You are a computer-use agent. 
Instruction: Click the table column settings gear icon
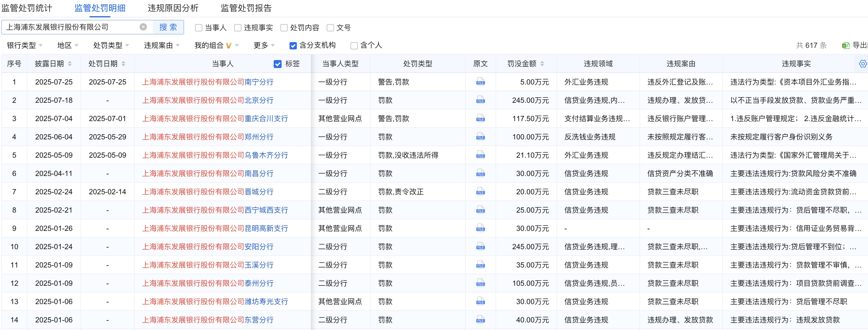click(x=863, y=64)
